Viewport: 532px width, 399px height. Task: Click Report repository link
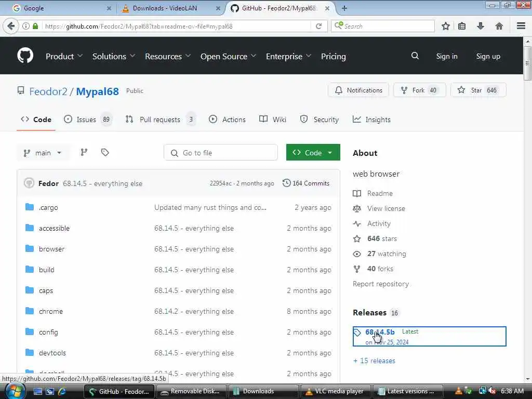coord(381,284)
